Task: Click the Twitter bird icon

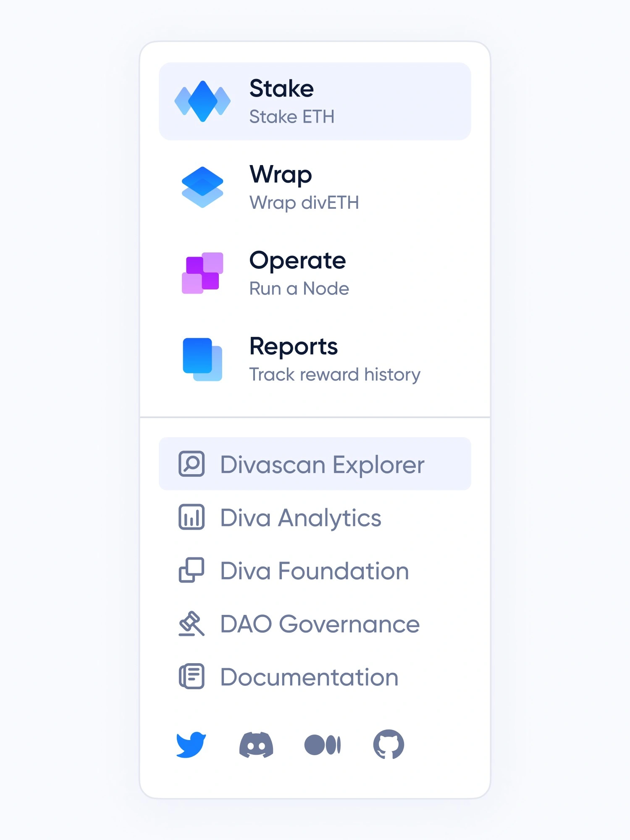Action: (191, 745)
